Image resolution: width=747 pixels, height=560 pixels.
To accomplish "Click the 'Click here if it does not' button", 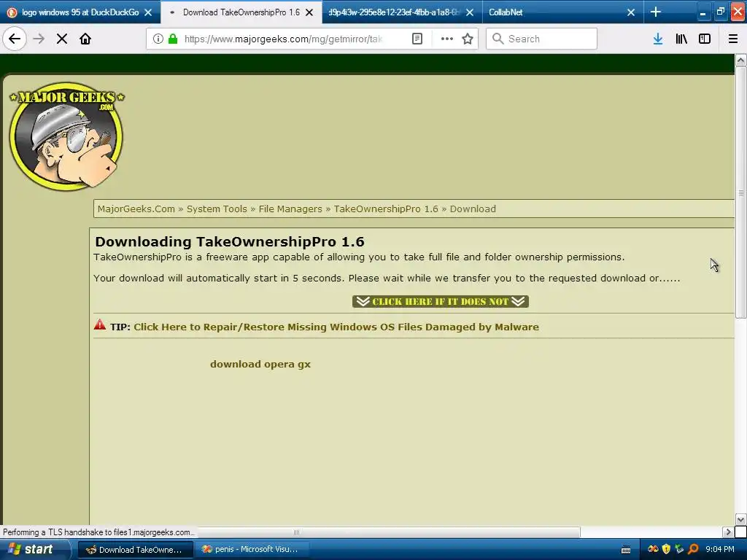I will [x=440, y=301].
